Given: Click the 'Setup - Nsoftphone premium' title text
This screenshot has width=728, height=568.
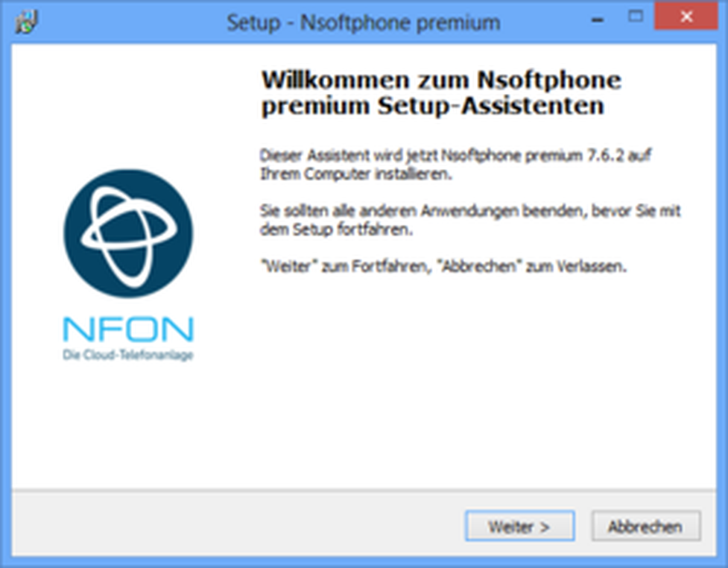Looking at the screenshot, I should (364, 22).
